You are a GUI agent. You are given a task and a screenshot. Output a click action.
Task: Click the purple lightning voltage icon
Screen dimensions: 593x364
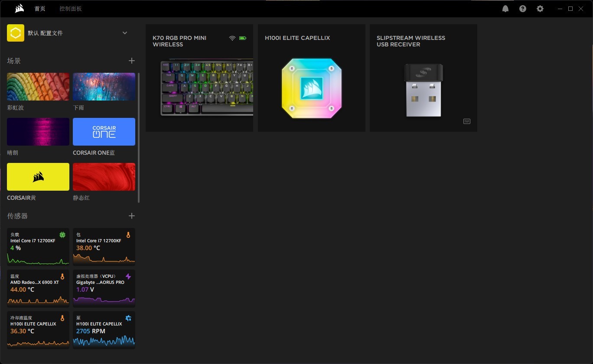[x=128, y=276]
